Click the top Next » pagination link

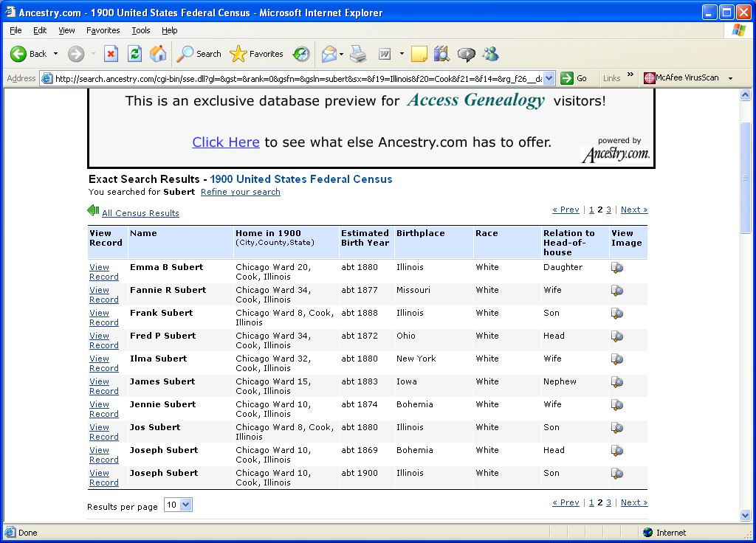point(634,210)
